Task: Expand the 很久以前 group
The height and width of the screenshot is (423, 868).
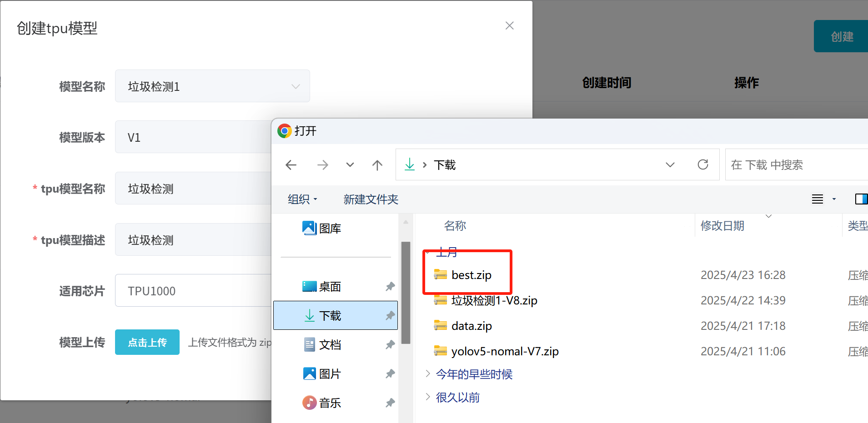Action: click(427, 397)
